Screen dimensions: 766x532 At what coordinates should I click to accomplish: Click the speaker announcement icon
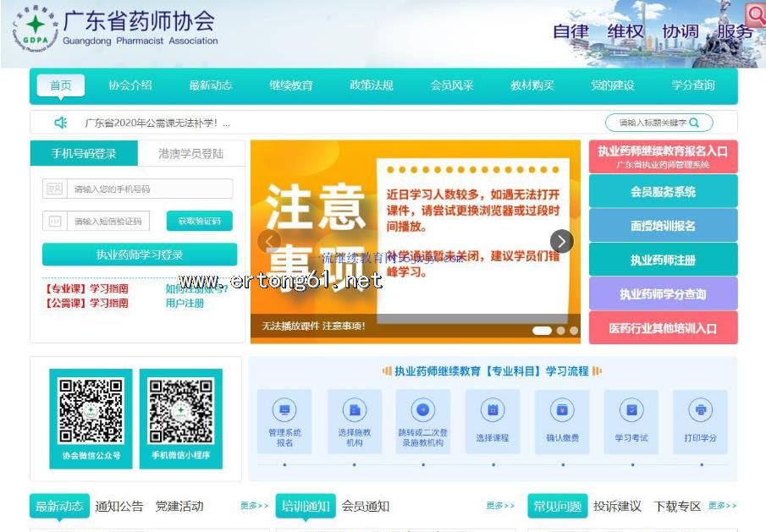point(61,123)
